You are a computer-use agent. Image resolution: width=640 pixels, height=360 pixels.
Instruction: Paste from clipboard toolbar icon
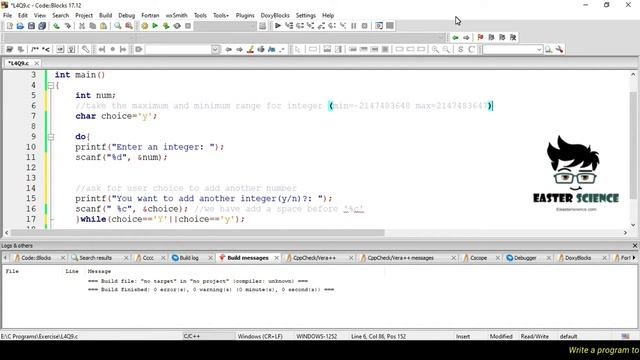[104, 26]
